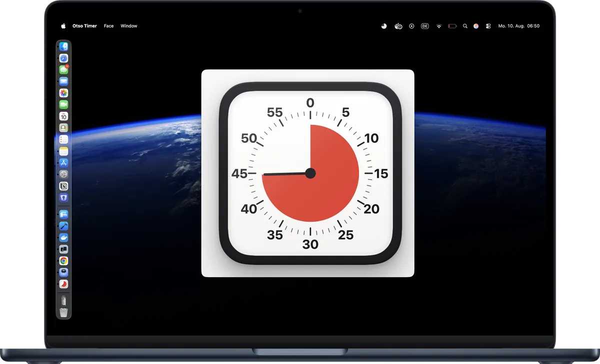Click the 35 minute mark on dial
This screenshot has height=364, width=600.
(x=275, y=235)
